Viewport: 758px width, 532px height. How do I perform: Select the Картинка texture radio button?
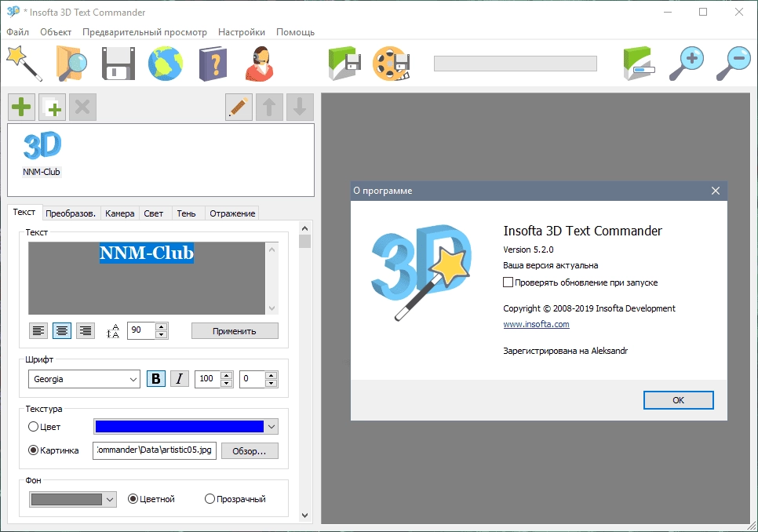tap(34, 450)
